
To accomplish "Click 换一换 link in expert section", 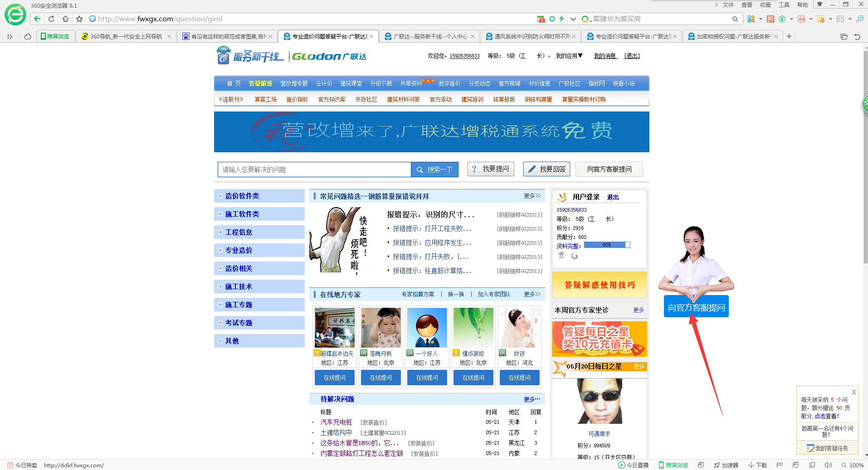I will 456,294.
